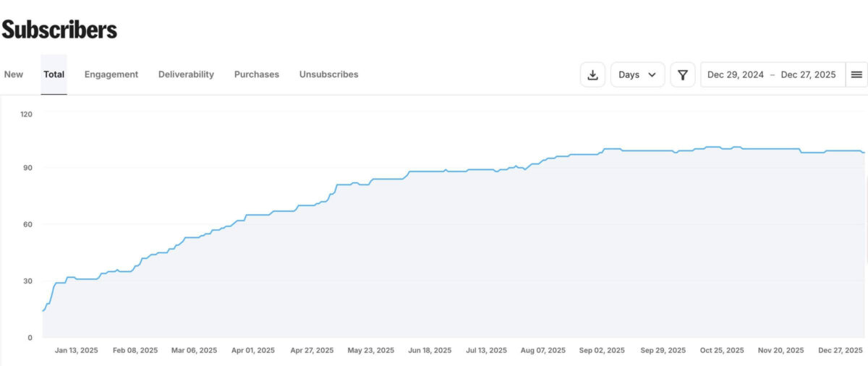
Task: Open the Engagement tab
Action: click(x=111, y=75)
